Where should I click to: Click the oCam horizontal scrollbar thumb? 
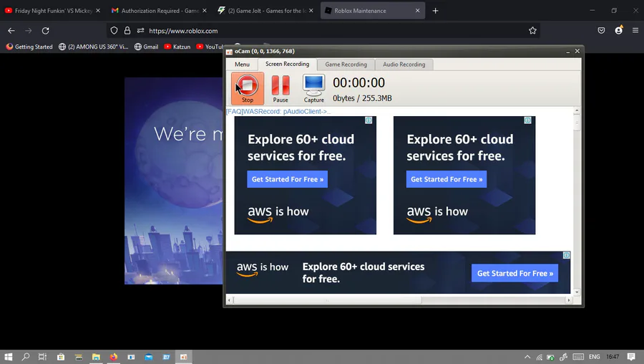point(327,300)
